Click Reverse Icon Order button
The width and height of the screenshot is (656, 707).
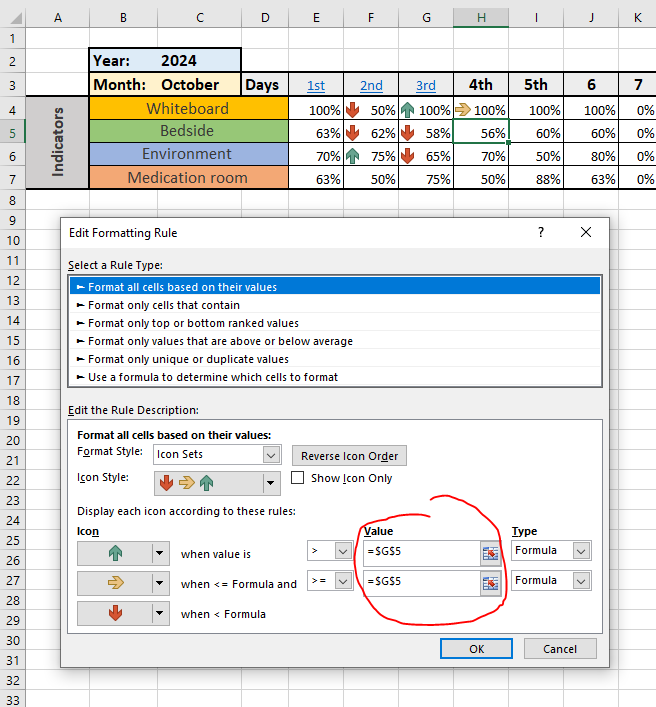(x=349, y=456)
